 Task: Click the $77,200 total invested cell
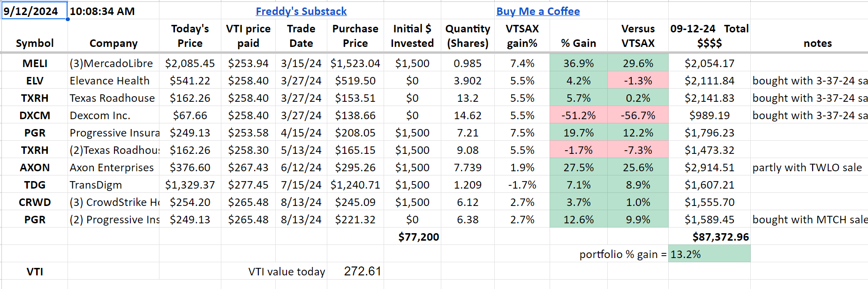pos(418,237)
